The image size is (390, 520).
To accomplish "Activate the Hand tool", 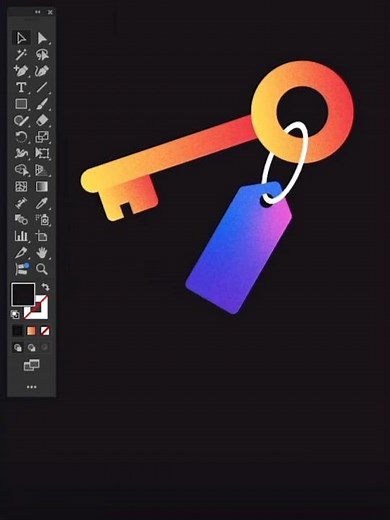I will (42, 252).
